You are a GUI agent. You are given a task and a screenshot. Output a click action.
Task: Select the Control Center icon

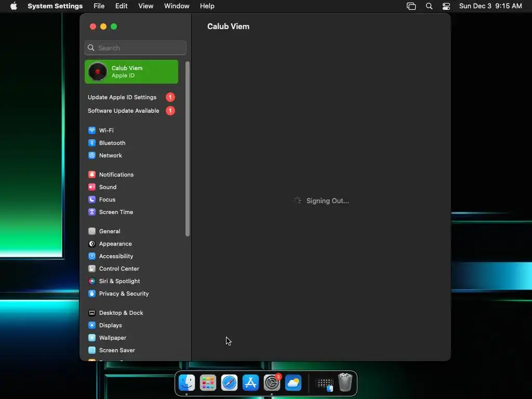[x=91, y=269]
